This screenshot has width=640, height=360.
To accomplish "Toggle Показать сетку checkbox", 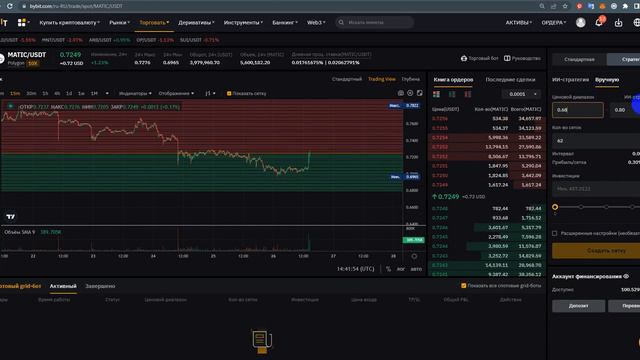I will (x=229, y=93).
